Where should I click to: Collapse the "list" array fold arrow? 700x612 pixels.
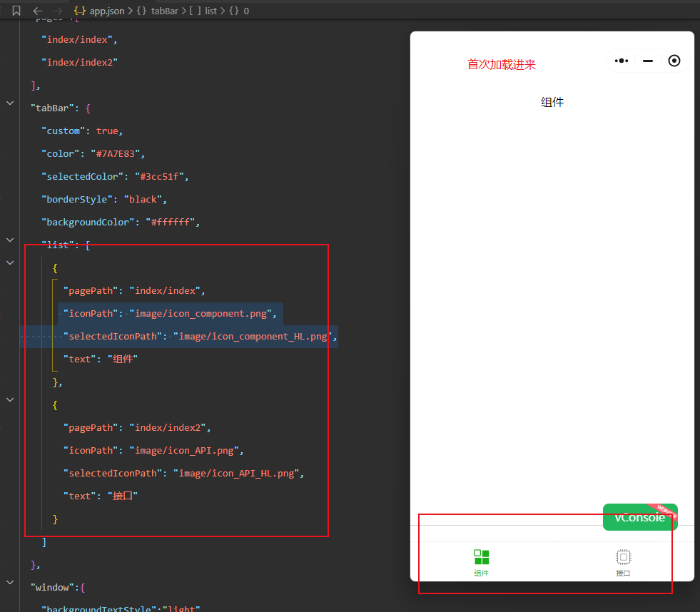pyautogui.click(x=10, y=240)
